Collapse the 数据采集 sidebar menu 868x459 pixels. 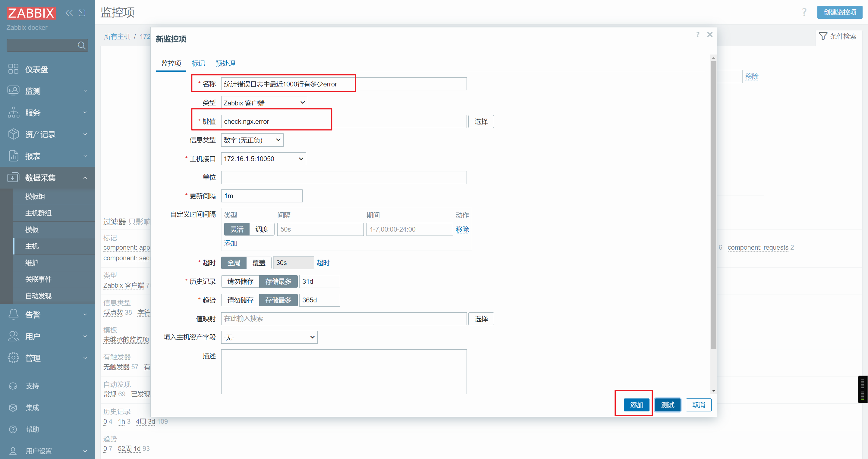[x=85, y=177]
